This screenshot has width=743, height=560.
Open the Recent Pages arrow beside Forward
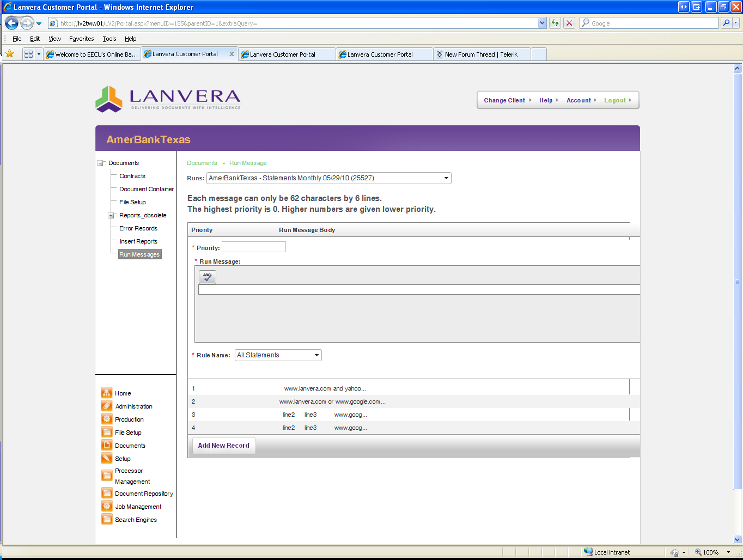point(39,23)
